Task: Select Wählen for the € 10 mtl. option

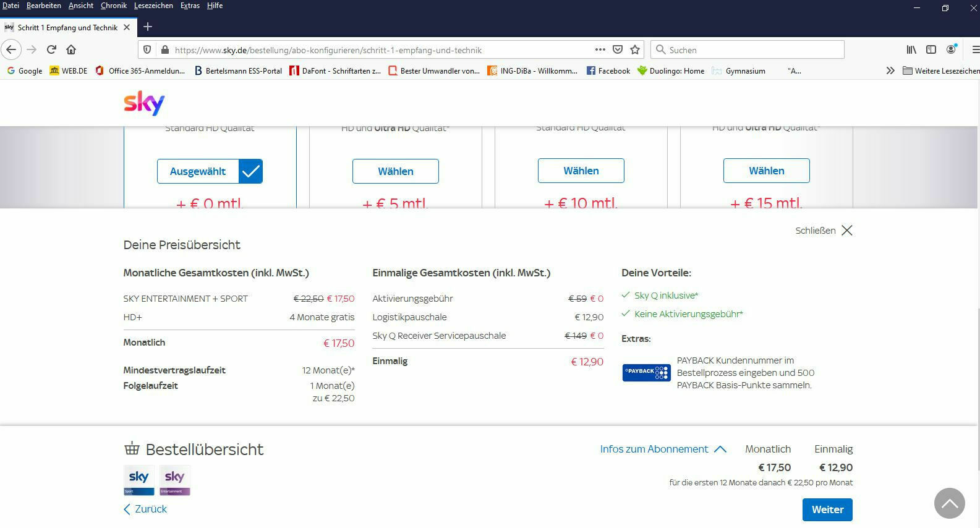Action: [581, 171]
